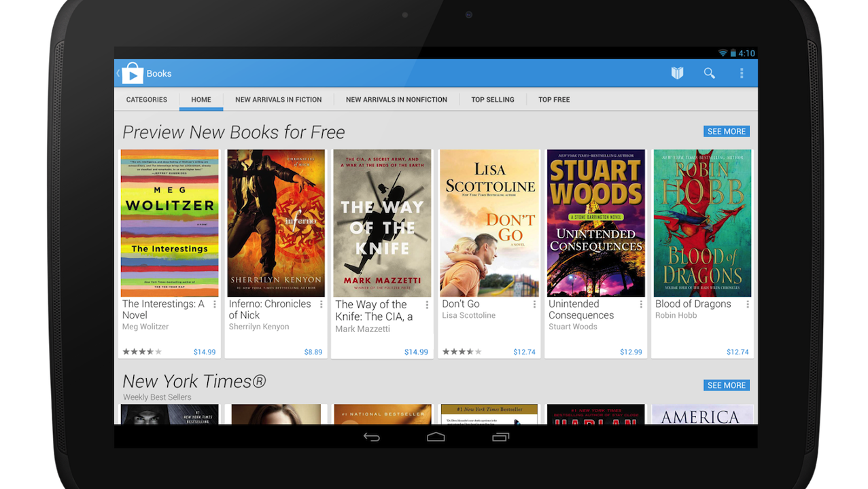
Task: Tap the "Preview New Books for Free" heading
Action: 234,132
